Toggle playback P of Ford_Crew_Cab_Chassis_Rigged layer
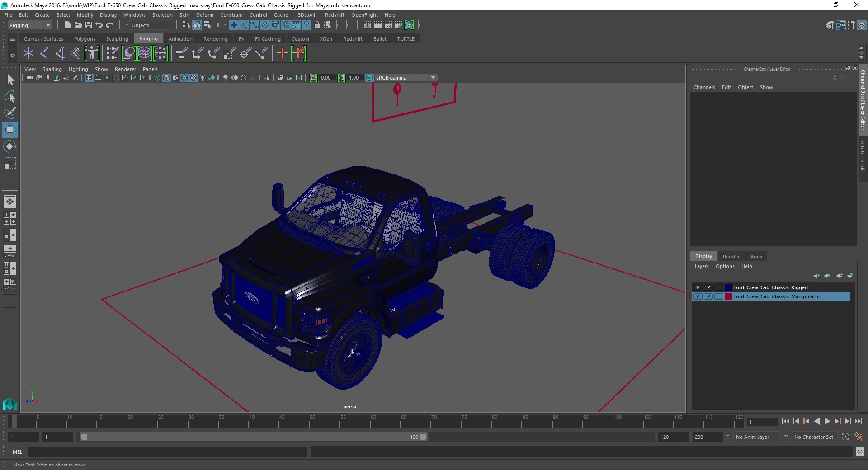The image size is (868, 470). pyautogui.click(x=708, y=287)
